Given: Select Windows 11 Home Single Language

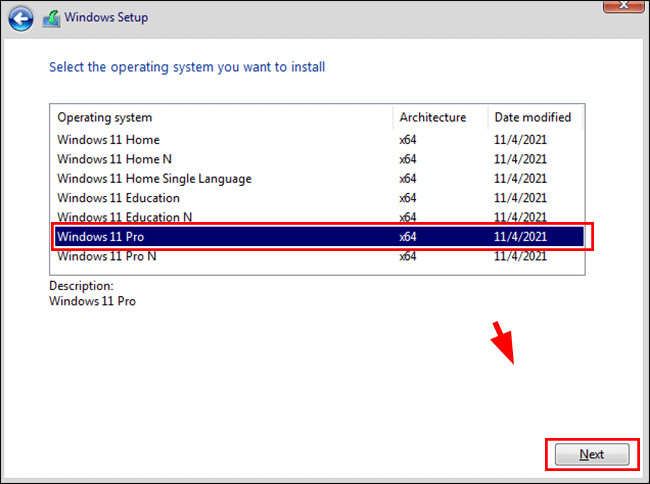Looking at the screenshot, I should click(317, 179).
